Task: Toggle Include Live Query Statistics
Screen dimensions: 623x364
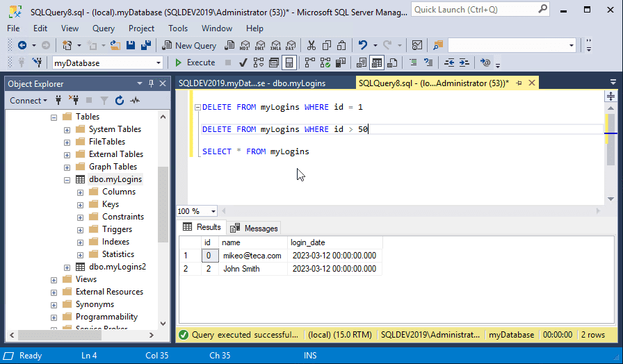Action: click(x=325, y=63)
